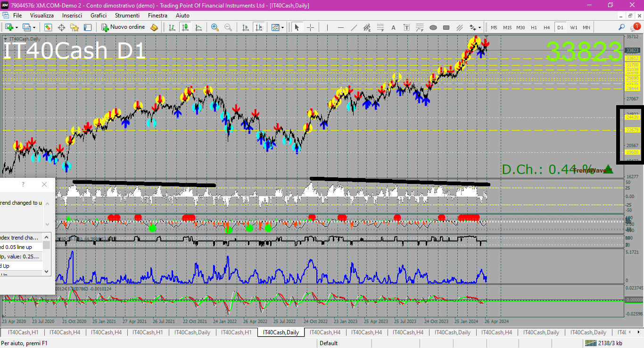This screenshot has height=348, width=644.
Task: Expand the arrows objects dropdown arrow
Action: 480,27
